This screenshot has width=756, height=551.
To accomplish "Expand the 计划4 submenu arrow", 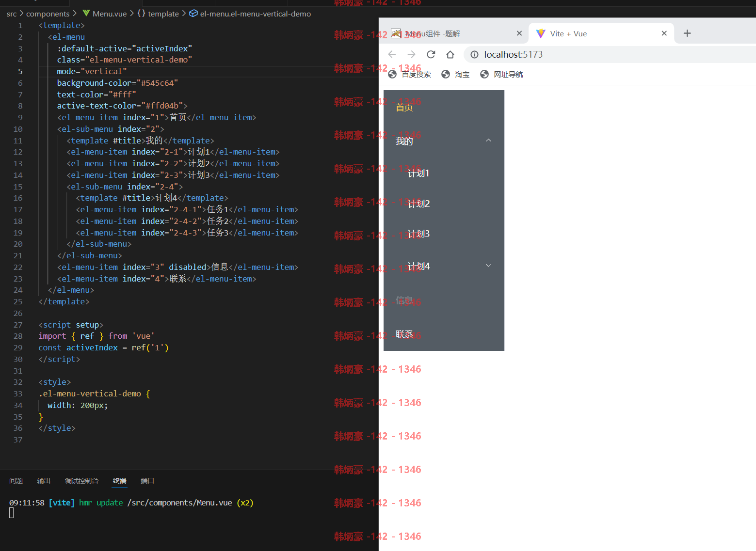I will click(489, 266).
